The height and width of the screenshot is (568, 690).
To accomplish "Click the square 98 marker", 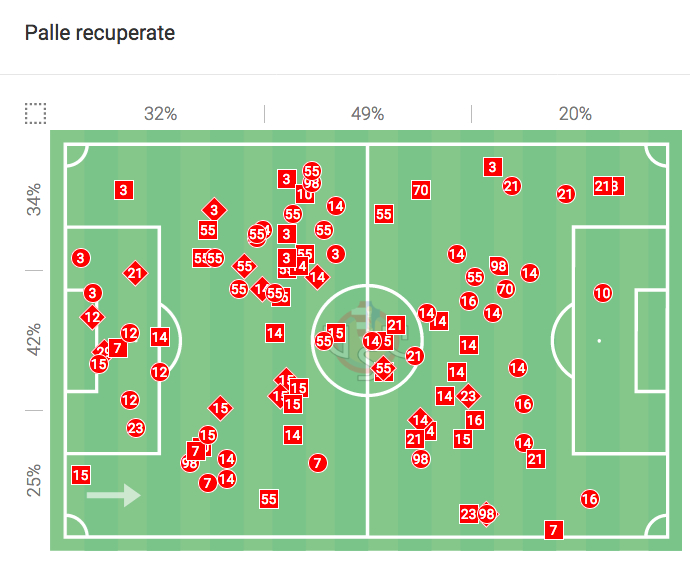I will (499, 265).
